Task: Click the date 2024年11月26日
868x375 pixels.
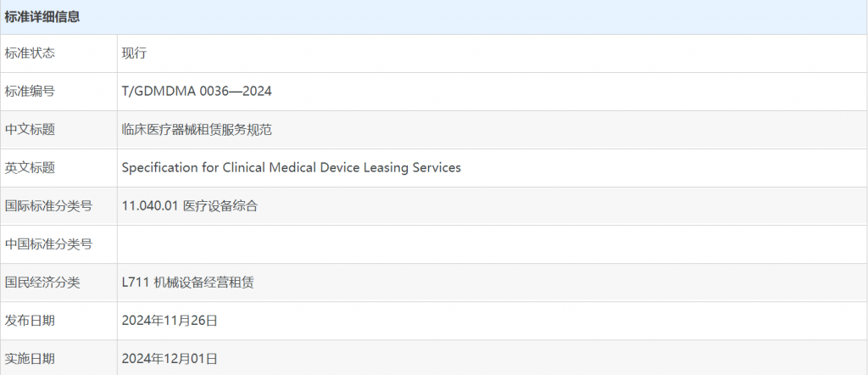Action: pyautogui.click(x=170, y=320)
